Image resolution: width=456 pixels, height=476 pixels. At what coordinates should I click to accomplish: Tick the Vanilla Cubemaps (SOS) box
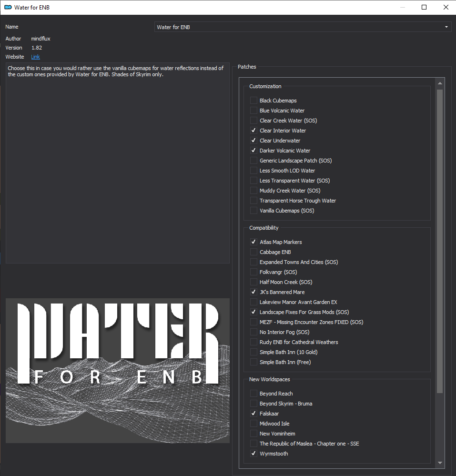pos(253,211)
